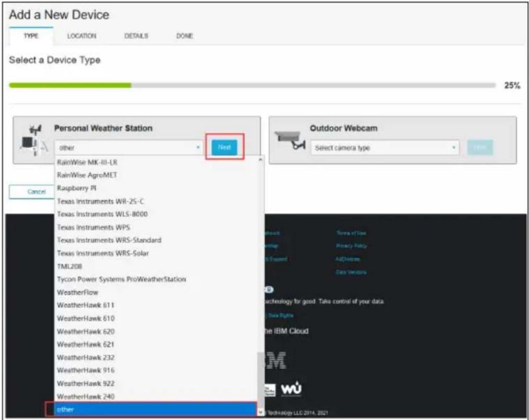Select WeatherHawk 232 option
Image resolution: width=529 pixels, height=420 pixels.
click(156, 357)
